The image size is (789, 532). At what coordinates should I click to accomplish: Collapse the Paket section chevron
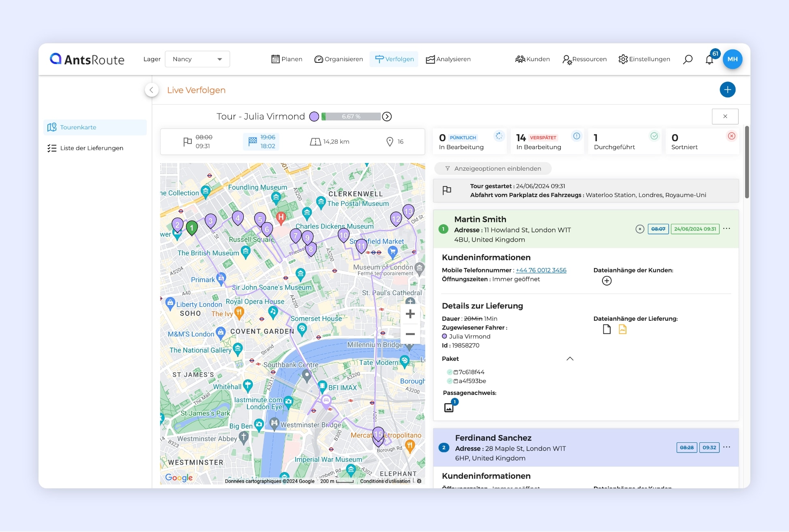(570, 359)
